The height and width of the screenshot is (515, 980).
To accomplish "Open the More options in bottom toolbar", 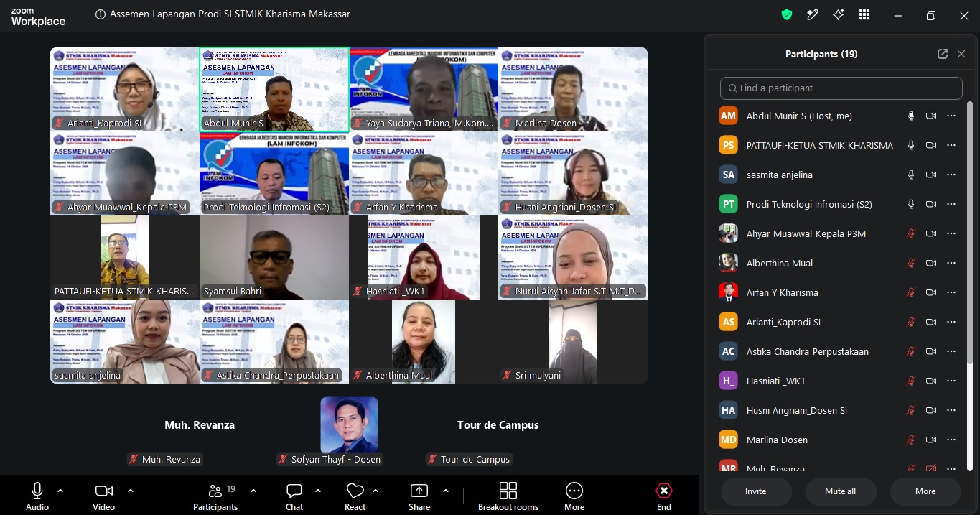I will pos(574,496).
